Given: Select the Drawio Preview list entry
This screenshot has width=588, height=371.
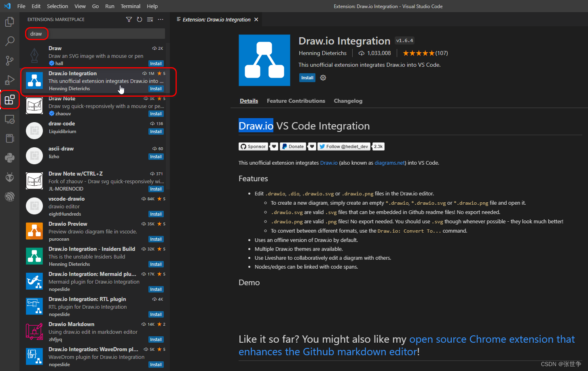Looking at the screenshot, I should [x=95, y=231].
